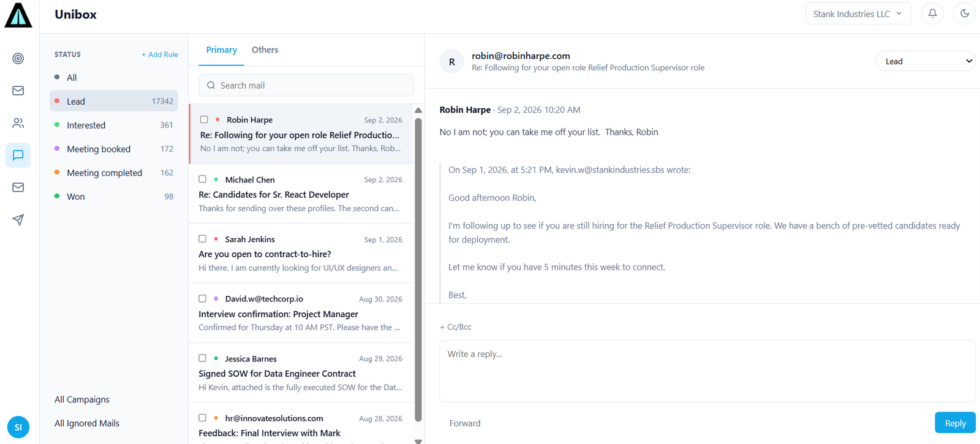Open All Campaigns
The height and width of the screenshot is (444, 980).
[x=82, y=399]
